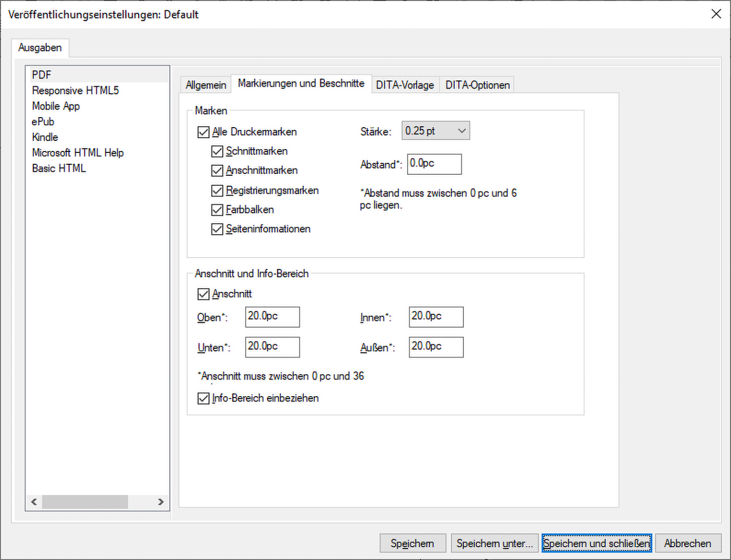The width and height of the screenshot is (731, 560).
Task: Open the DITA-Vorlage tab
Action: (405, 85)
